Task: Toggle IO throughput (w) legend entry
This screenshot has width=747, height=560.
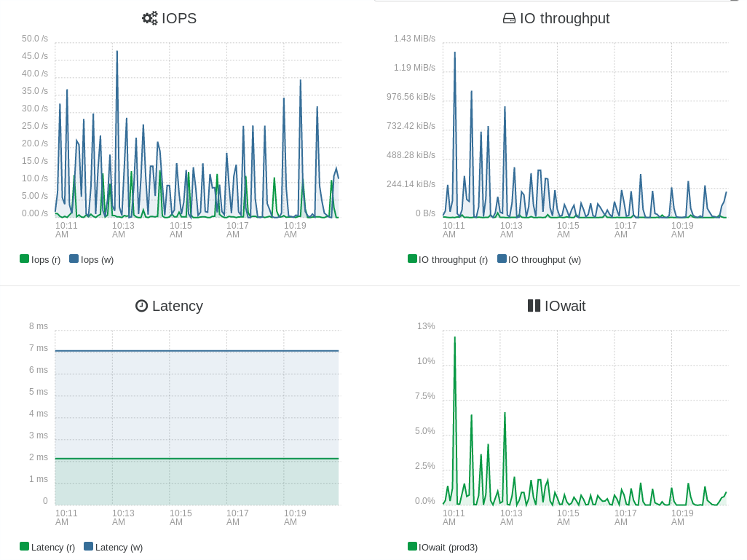Action: (539, 260)
